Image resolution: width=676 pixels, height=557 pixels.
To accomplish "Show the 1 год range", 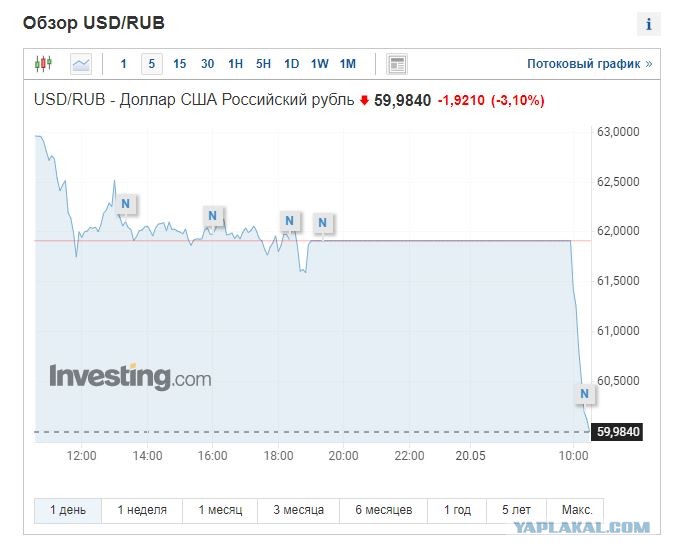I will pos(457,510).
